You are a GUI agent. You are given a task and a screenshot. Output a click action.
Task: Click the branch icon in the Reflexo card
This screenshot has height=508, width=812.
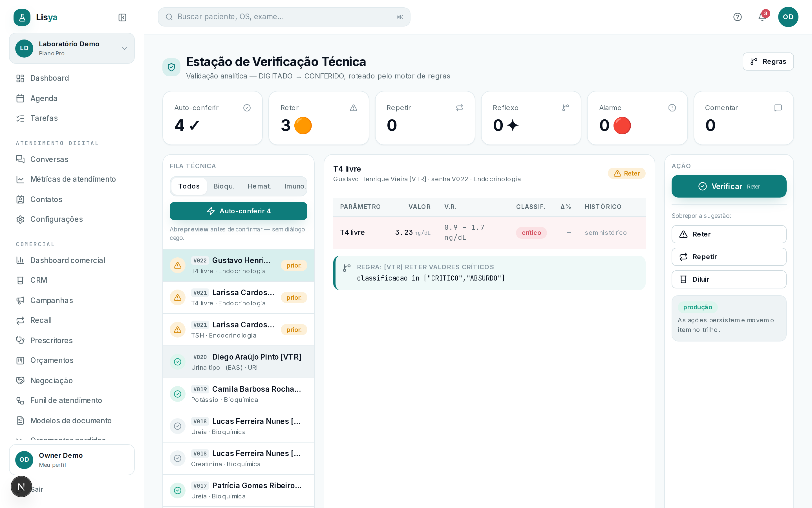565,108
